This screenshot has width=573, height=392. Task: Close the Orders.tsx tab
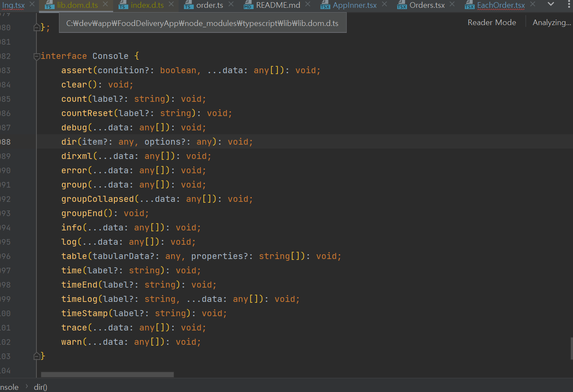[x=453, y=4]
